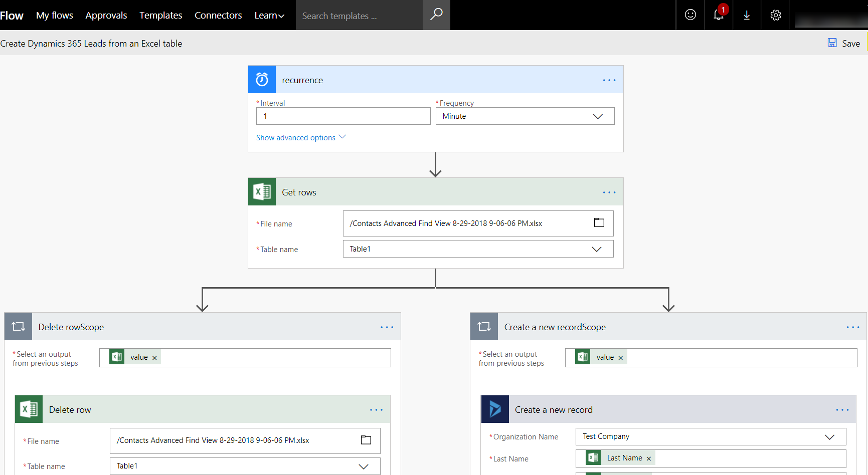Open the feedback smiley icon

pos(690,15)
